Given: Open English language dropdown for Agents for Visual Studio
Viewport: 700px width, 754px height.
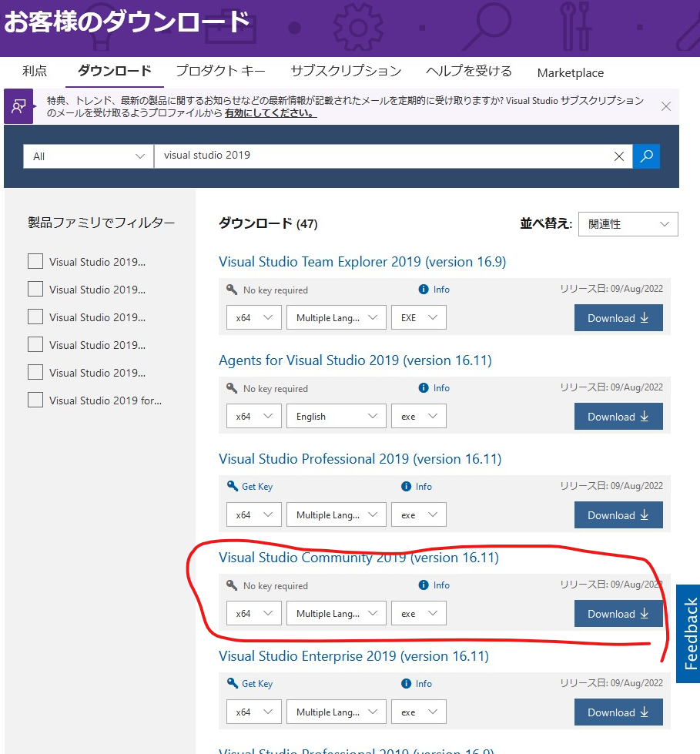Looking at the screenshot, I should pyautogui.click(x=336, y=416).
